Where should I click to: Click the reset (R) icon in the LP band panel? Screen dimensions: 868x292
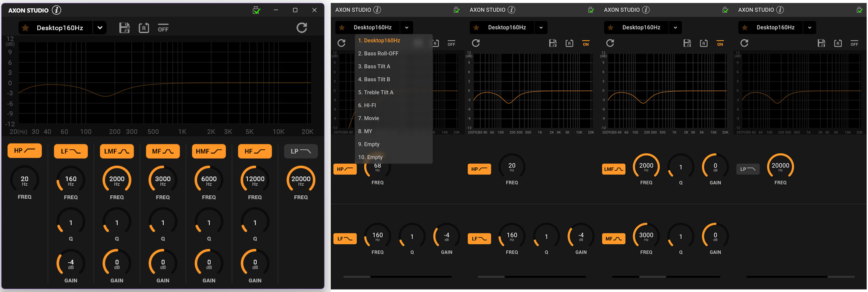[x=838, y=43]
